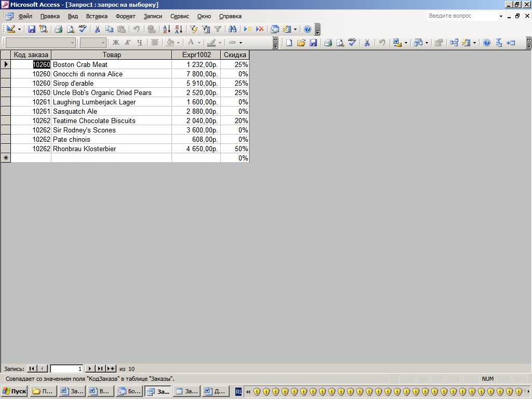
Task: Apply line color pencil button
Action: 212,43
